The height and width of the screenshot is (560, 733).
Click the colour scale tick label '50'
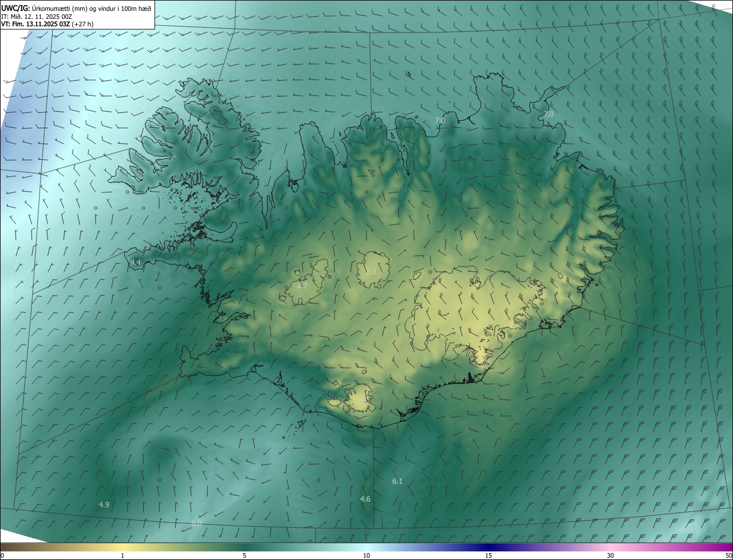click(728, 555)
